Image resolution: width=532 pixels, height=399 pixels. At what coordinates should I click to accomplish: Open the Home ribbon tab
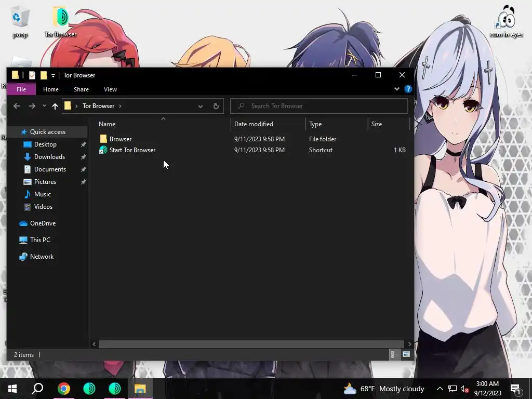click(51, 89)
